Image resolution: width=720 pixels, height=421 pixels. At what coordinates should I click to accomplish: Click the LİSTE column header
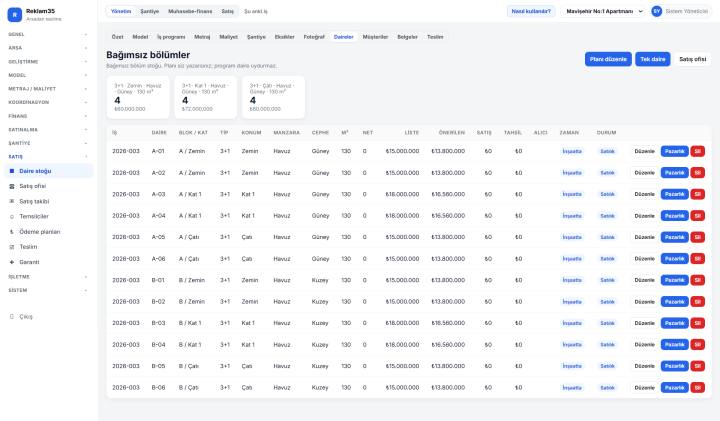click(x=412, y=133)
